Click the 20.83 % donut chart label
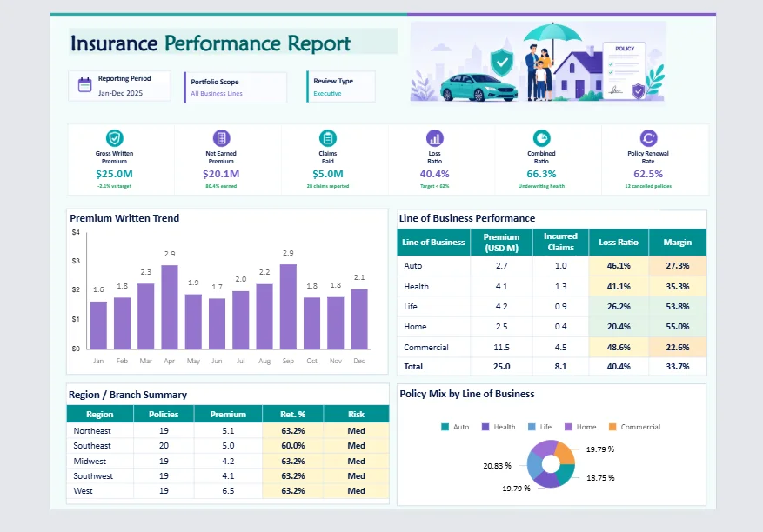Screen dimensions: 763x532 coord(498,466)
